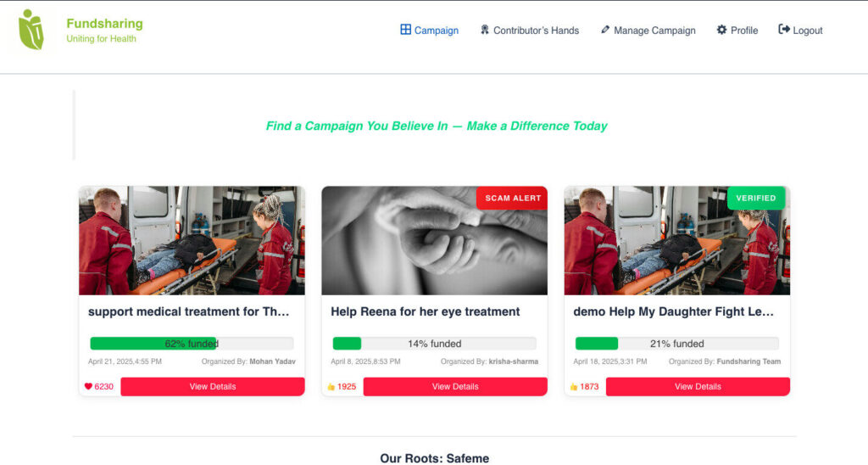Click the 14% funded progress bar
Image resolution: width=868 pixels, height=465 pixels.
(434, 344)
